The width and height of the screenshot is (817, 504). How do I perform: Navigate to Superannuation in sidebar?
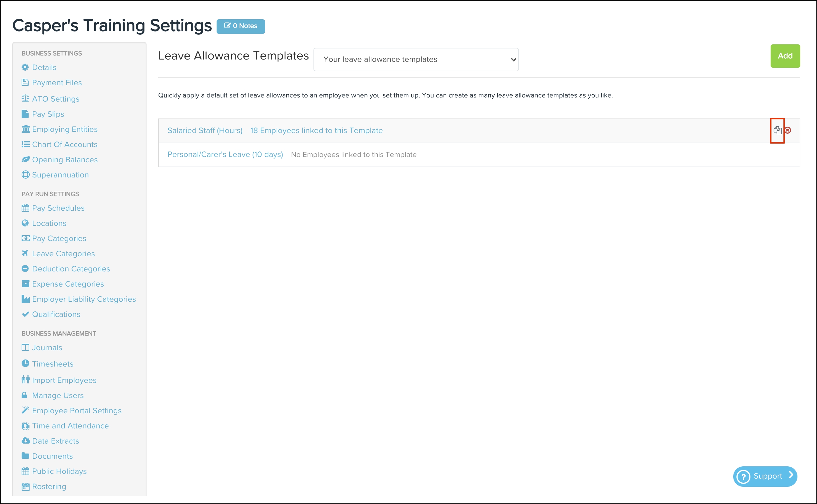[60, 175]
